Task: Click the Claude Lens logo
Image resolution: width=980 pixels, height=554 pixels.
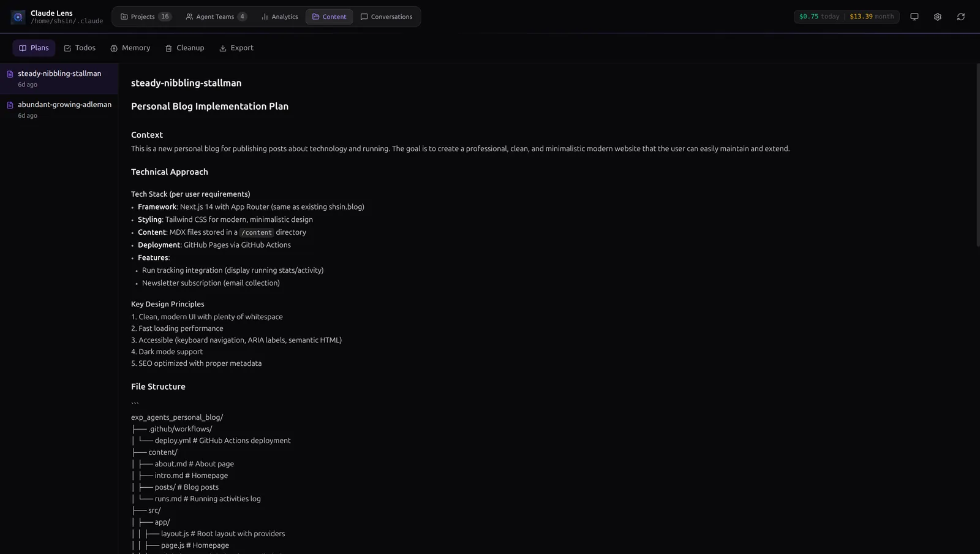Action: 17,17
